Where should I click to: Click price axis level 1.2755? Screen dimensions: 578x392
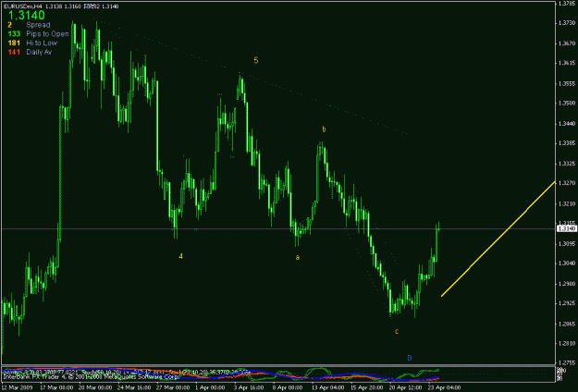click(x=566, y=363)
